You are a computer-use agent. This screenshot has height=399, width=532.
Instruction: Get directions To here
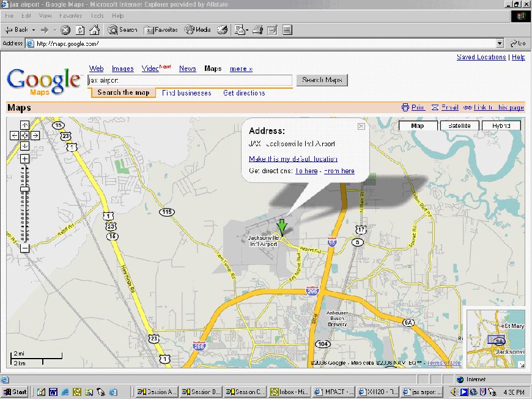tap(306, 171)
